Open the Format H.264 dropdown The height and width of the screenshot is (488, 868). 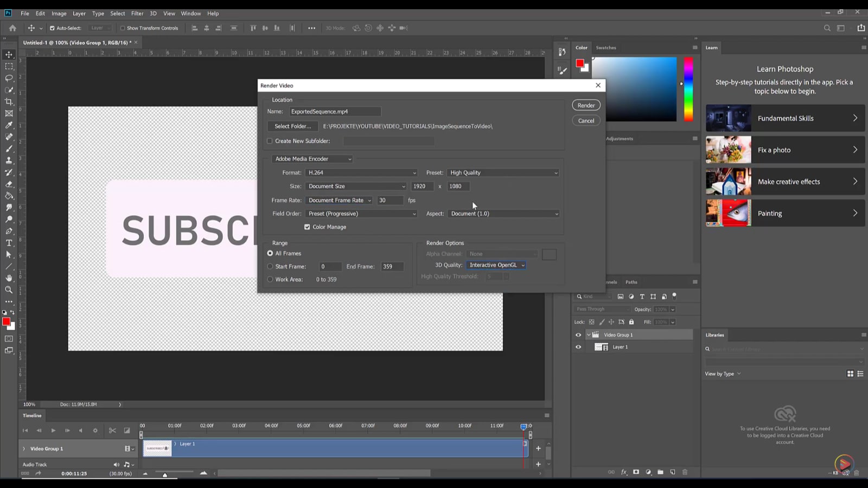click(x=361, y=172)
